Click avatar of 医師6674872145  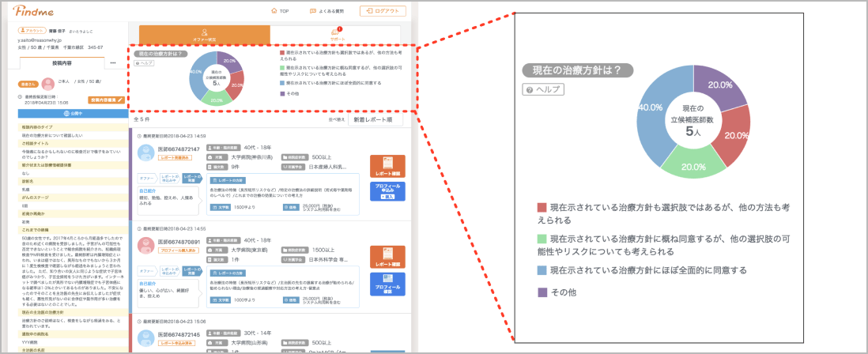point(146,338)
